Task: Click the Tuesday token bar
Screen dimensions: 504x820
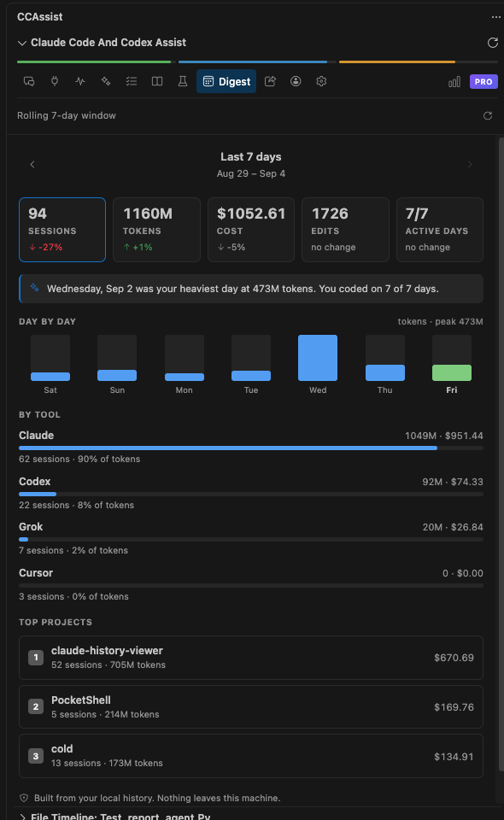Action: point(251,376)
